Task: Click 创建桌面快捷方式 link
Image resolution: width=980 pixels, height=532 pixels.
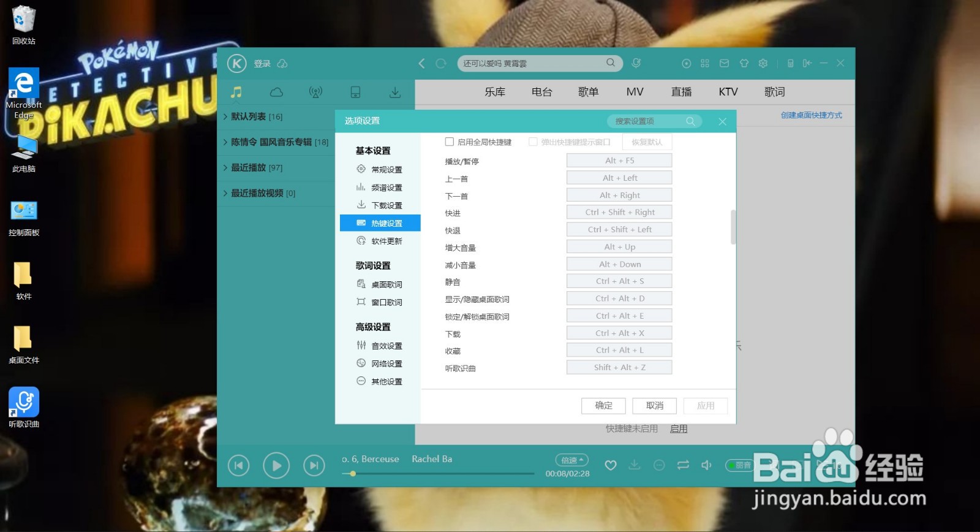Action: (811, 115)
